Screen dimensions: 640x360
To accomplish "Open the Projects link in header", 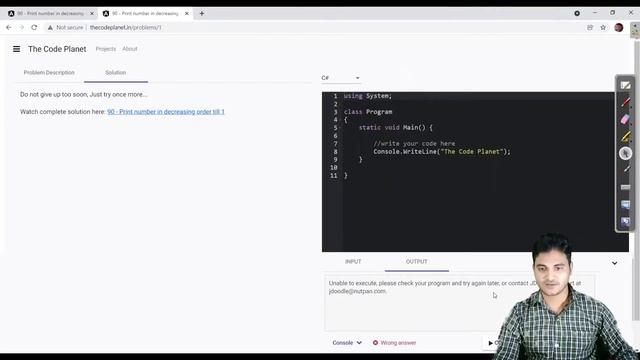I will (106, 49).
